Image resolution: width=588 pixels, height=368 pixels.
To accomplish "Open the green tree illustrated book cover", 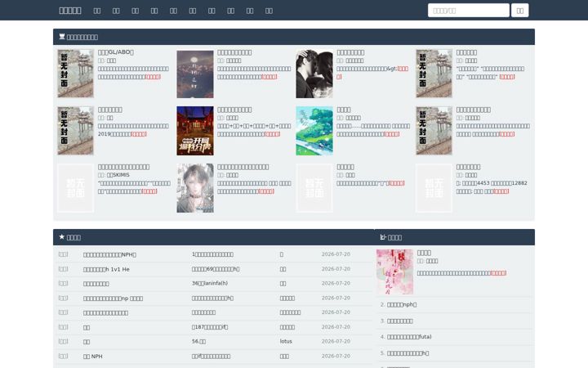I will (314, 131).
